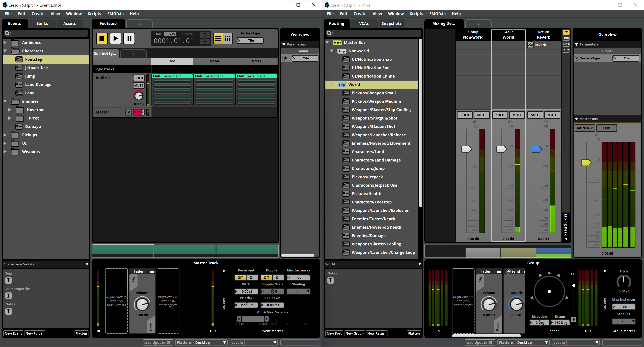Image resolution: width=644 pixels, height=347 pixels.
Task: Mute the Audio 1 track
Action: pyautogui.click(x=139, y=85)
